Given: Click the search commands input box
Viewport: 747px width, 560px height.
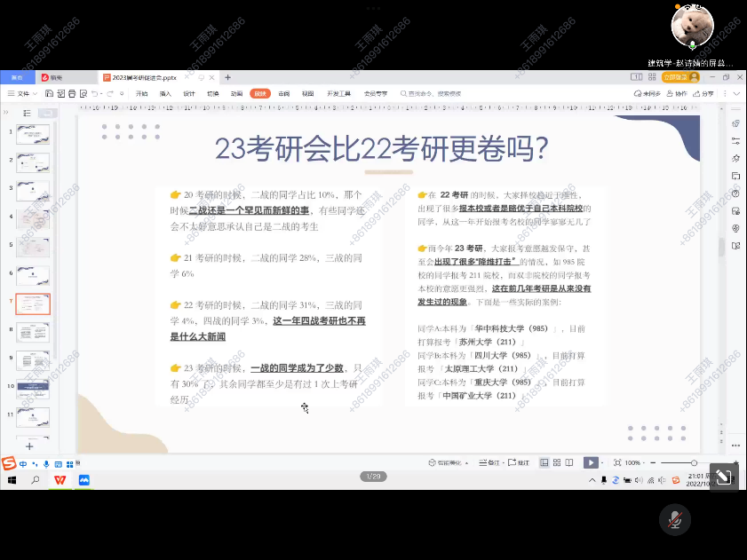Looking at the screenshot, I should (x=435, y=93).
